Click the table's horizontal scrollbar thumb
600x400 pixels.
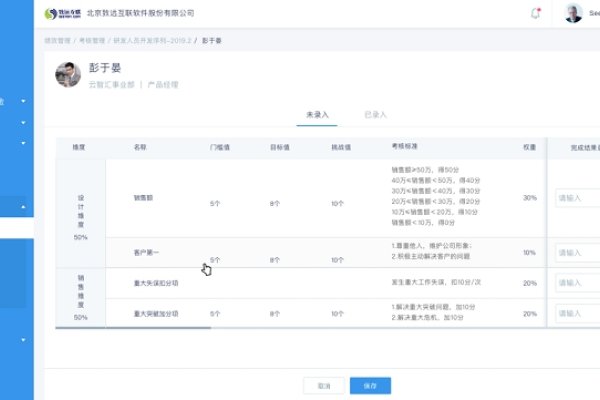coord(133,328)
